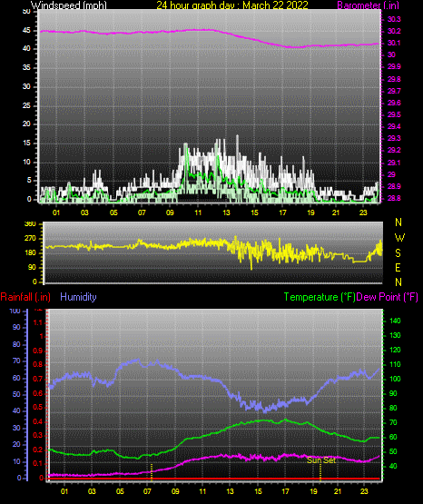Click the 70 humidity scale label
Image resolution: width=423 pixels, height=504 pixels.
click(x=16, y=361)
